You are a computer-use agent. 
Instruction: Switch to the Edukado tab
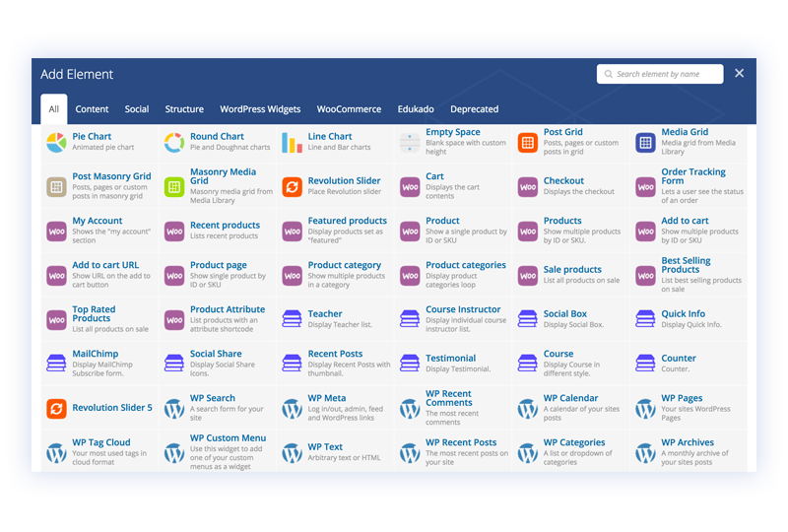(x=416, y=109)
